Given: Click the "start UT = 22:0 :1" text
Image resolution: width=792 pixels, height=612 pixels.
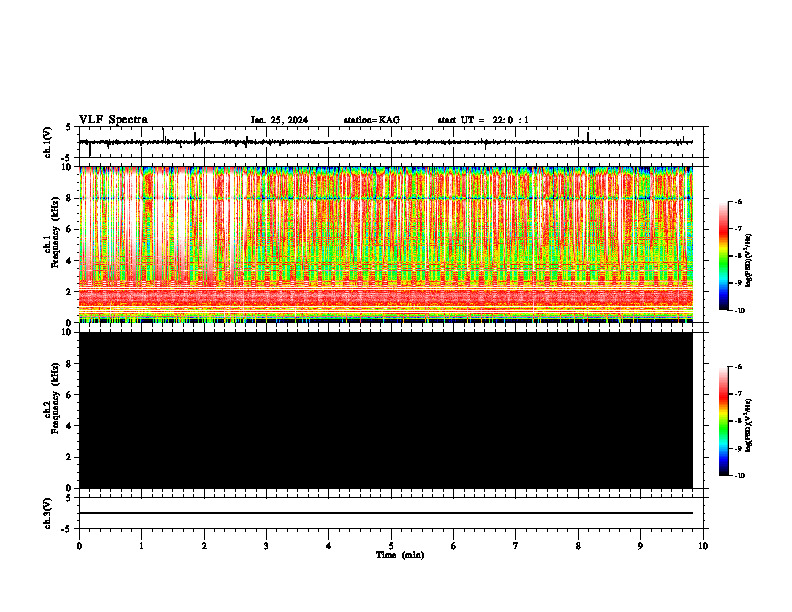Looking at the screenshot, I should [x=483, y=120].
